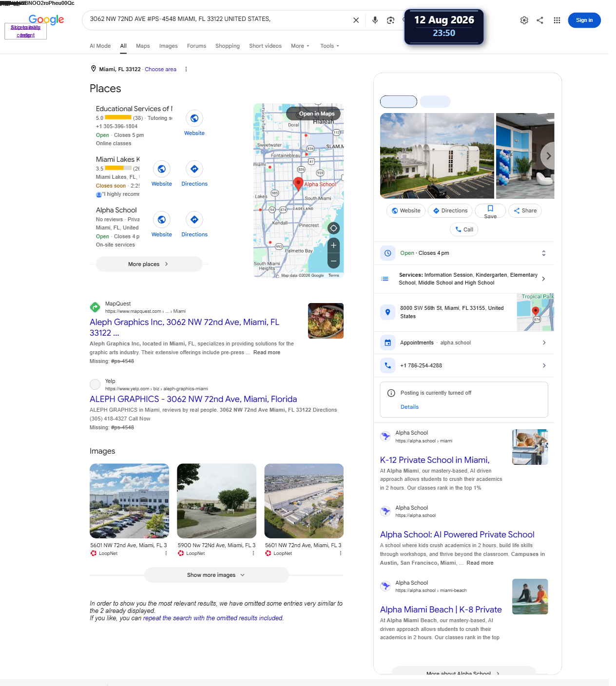Expand phone number +1 786-254-4288 row
616x686 pixels.
tap(464, 365)
